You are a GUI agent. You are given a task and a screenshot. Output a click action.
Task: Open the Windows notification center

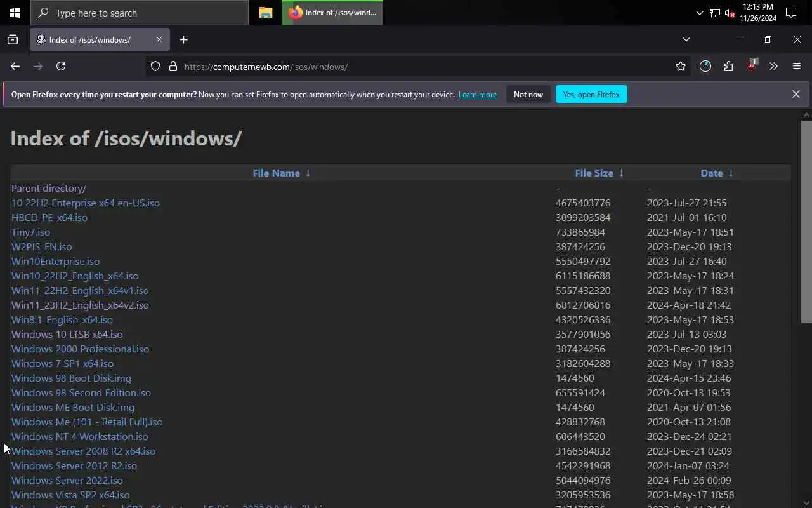(791, 13)
